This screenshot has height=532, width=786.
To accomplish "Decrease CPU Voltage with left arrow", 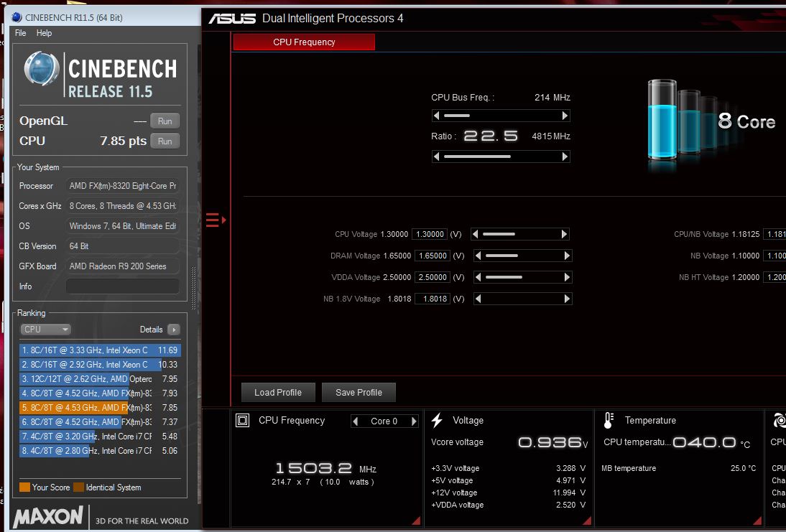I will point(475,234).
